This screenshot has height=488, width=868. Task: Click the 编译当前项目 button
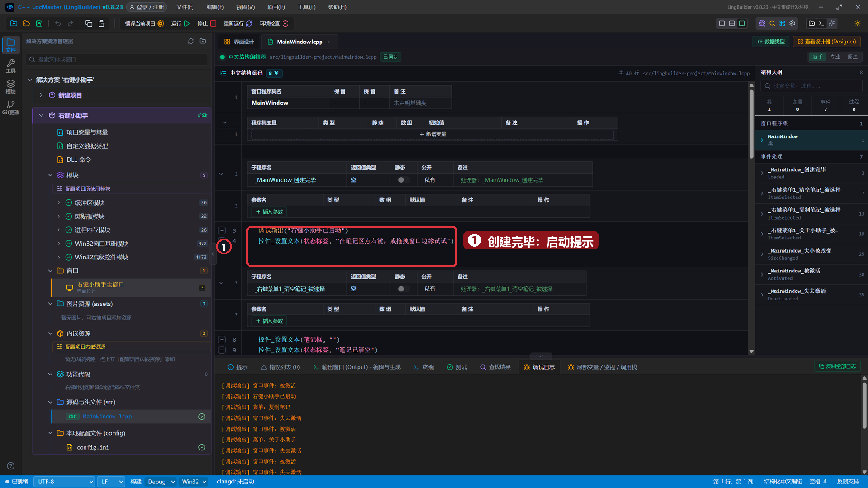point(144,23)
